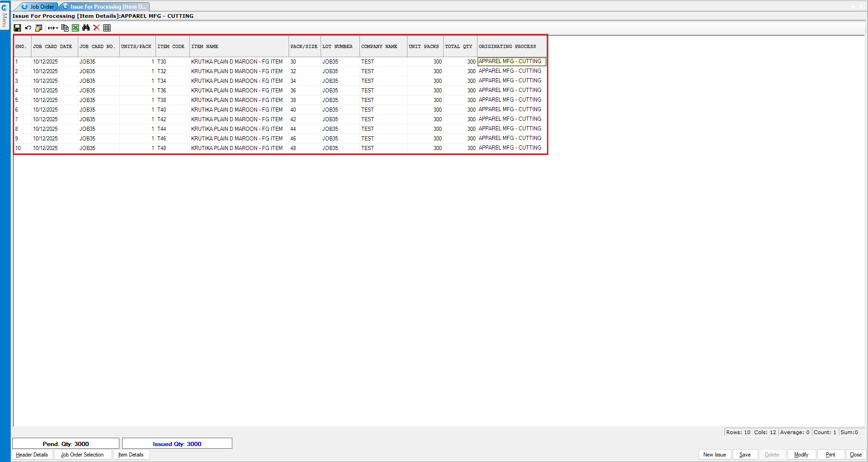Click the copy pages toolbar icon
Viewport: 868px width, 462px height.
coord(65,28)
